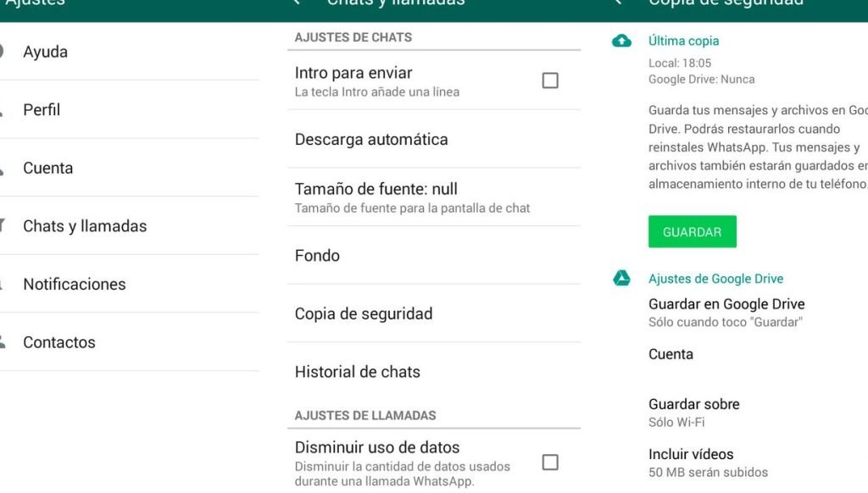The width and height of the screenshot is (868, 493).
Task: Select Copia de seguridad in chat settings
Action: (x=364, y=313)
